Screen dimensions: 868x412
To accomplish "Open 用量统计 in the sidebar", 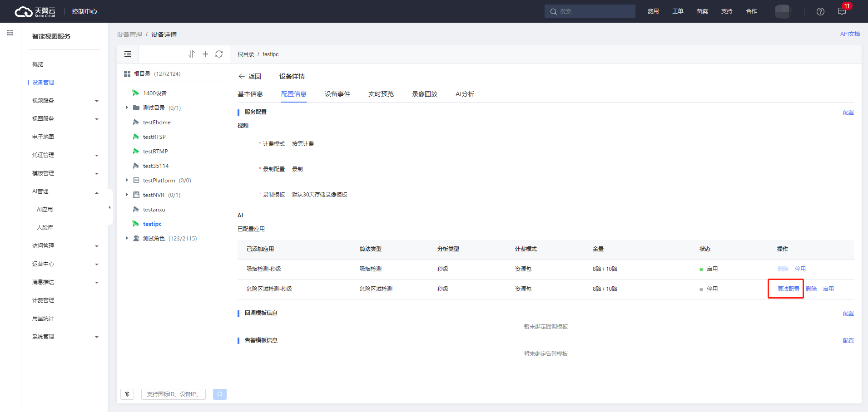I will tap(43, 318).
